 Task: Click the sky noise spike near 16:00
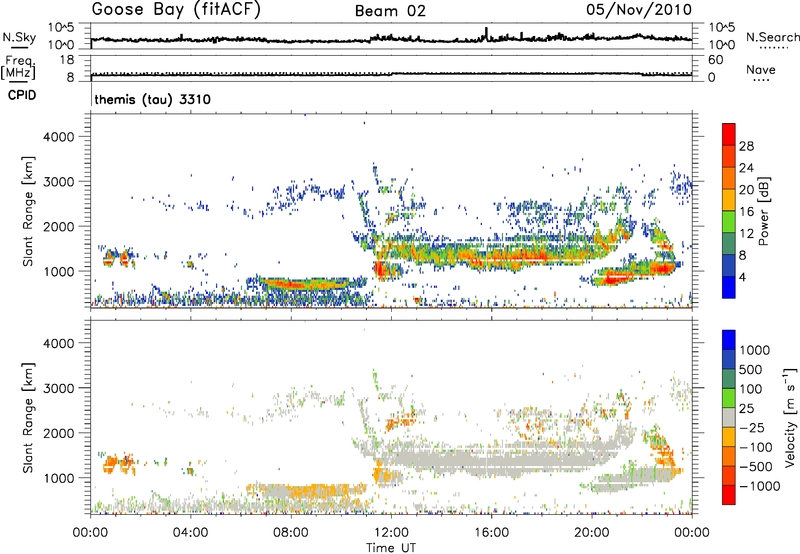coord(486,33)
